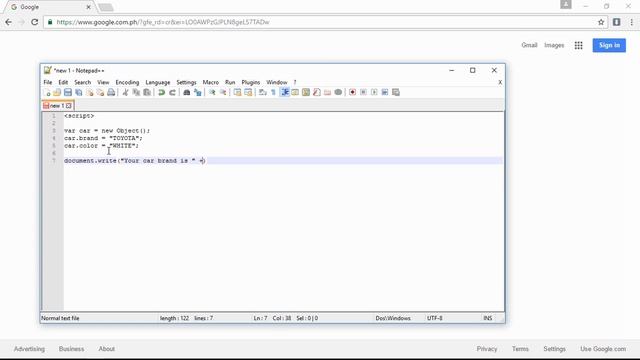Open the Google apps grid icon
Image resolution: width=640 pixels, height=360 pixels.
578,45
